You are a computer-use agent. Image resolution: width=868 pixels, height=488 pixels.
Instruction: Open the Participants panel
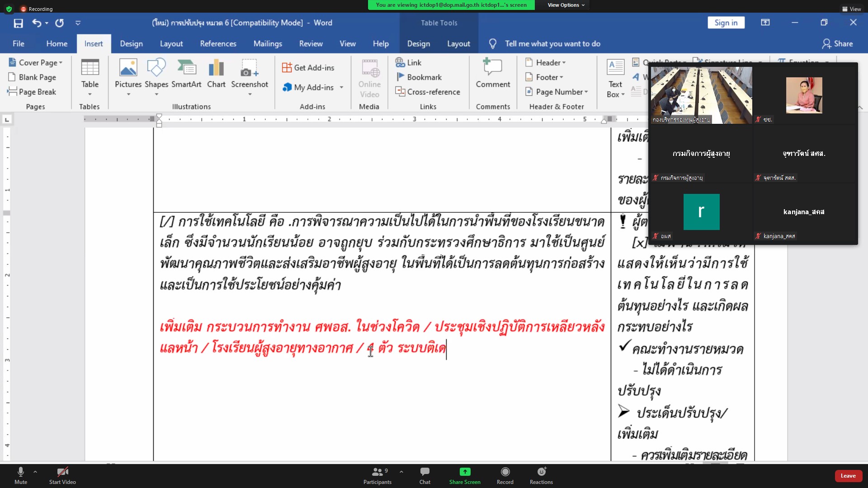point(377,476)
